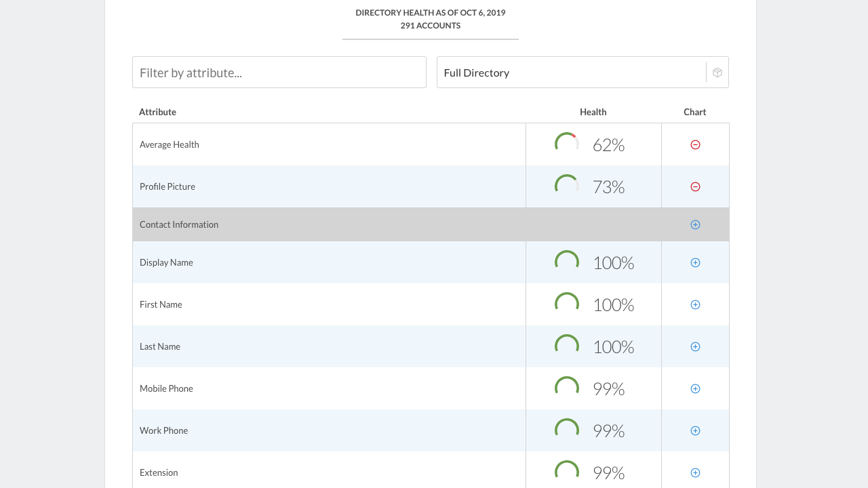The image size is (868, 488).
Task: Expand the Contact Information section
Action: [695, 224]
